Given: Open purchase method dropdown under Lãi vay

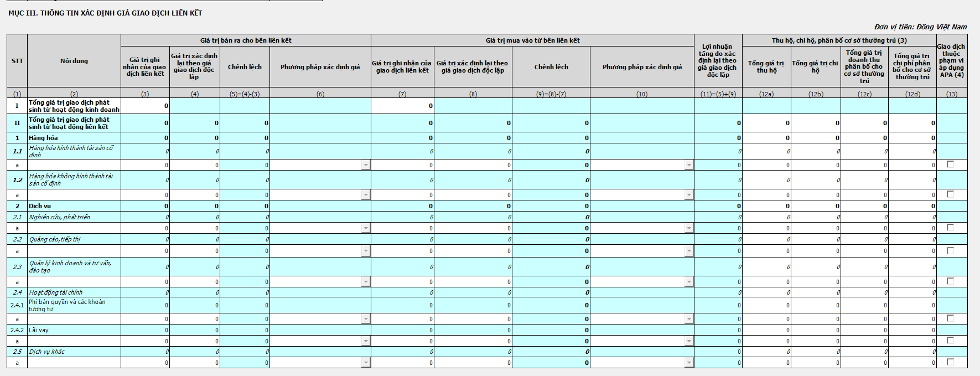Looking at the screenshot, I should coord(688,342).
